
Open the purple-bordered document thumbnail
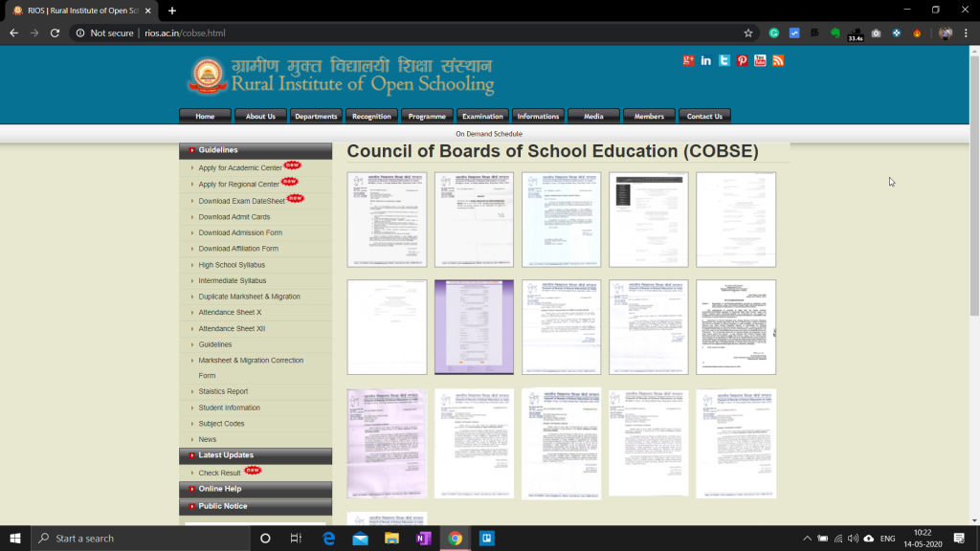[x=474, y=327]
